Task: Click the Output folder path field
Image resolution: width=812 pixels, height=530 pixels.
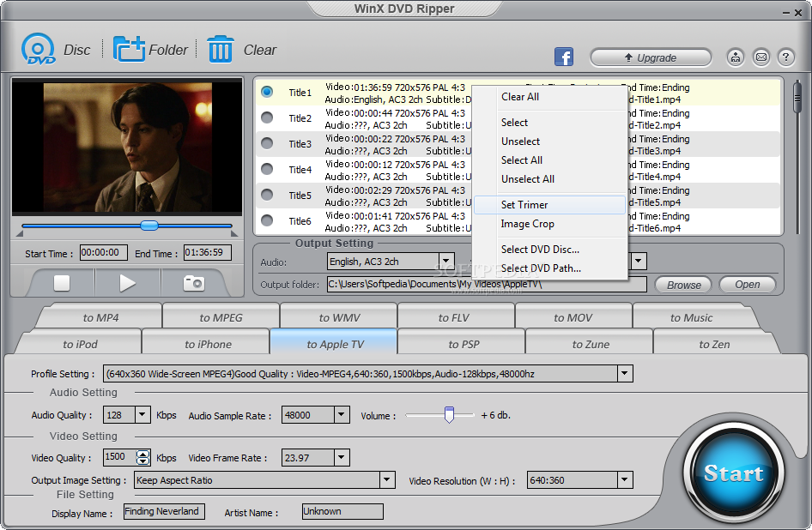Action: 487,284
